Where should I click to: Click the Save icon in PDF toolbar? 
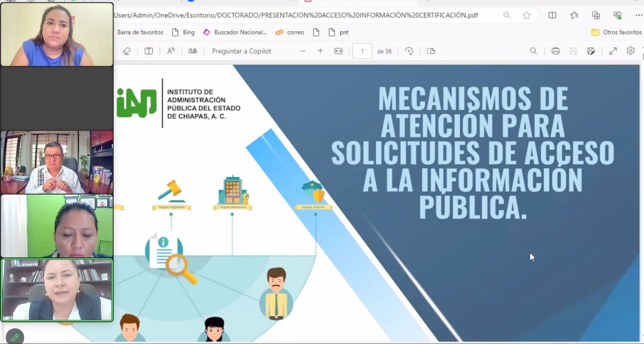tap(573, 51)
